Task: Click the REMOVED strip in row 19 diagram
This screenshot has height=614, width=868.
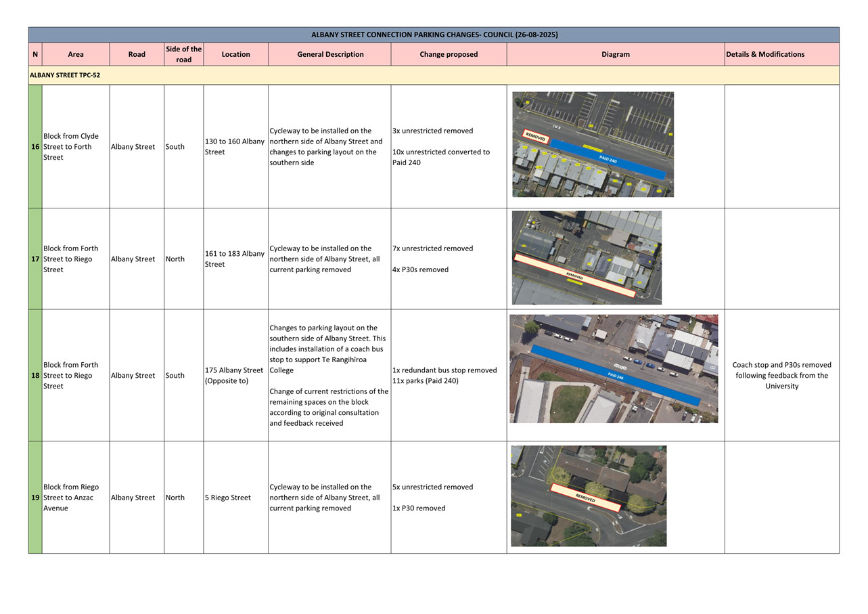Action: 585,498
